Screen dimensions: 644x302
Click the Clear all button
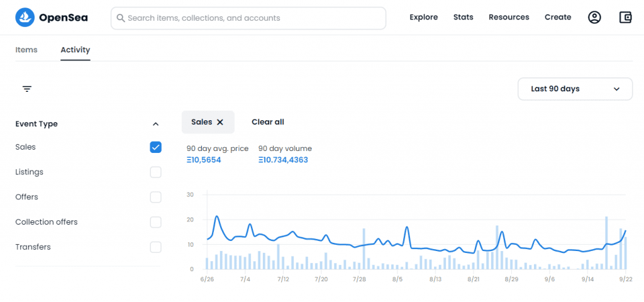click(x=268, y=122)
